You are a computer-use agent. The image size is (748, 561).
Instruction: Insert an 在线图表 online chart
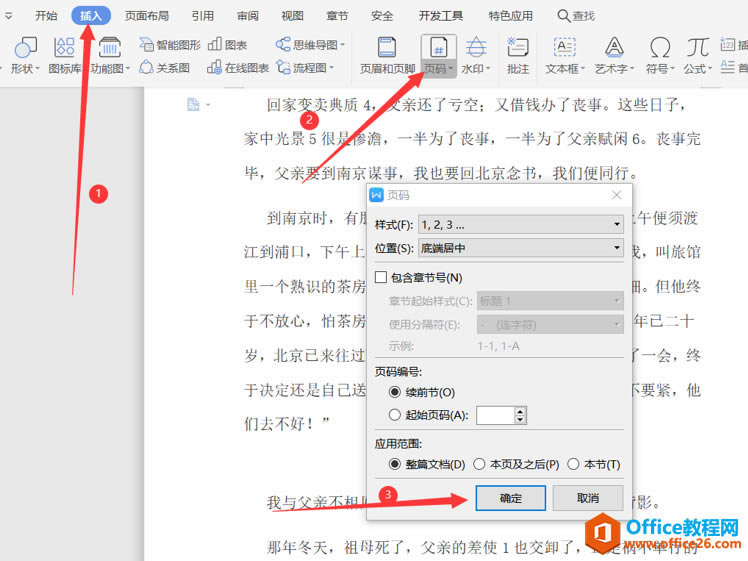point(238,68)
